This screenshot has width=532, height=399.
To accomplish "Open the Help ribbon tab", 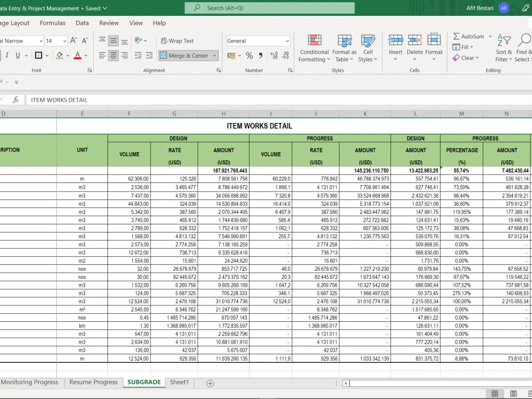I will (159, 23).
